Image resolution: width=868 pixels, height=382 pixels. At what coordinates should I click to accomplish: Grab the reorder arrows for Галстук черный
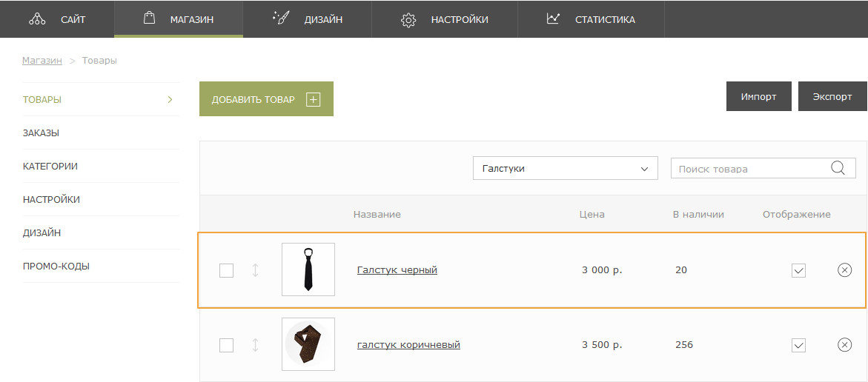tap(255, 270)
